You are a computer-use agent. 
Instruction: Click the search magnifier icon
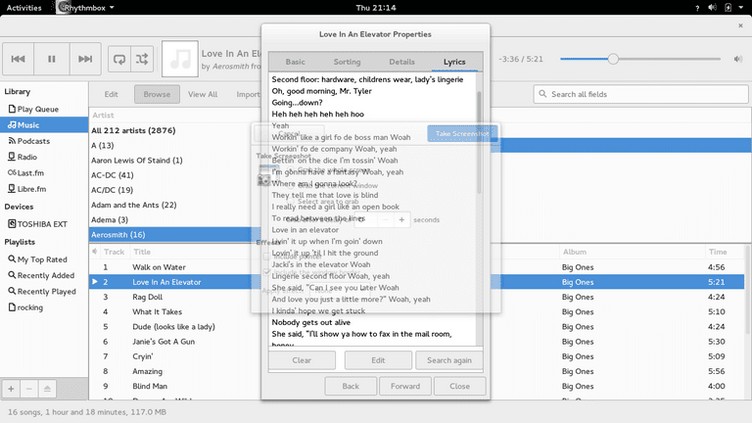542,94
